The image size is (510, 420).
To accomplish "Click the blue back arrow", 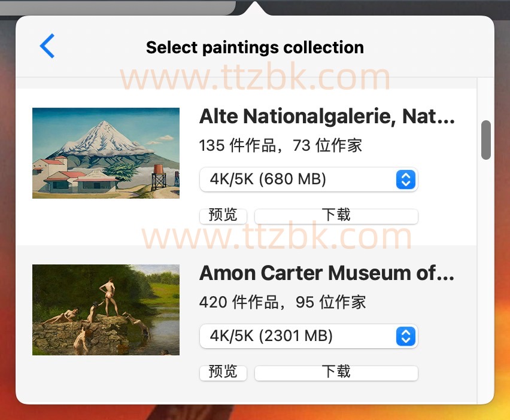I will click(47, 46).
